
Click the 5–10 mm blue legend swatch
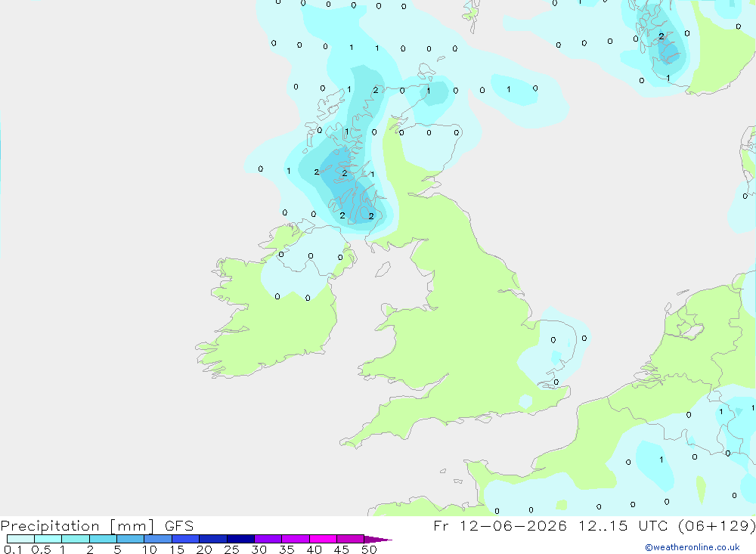point(130,539)
